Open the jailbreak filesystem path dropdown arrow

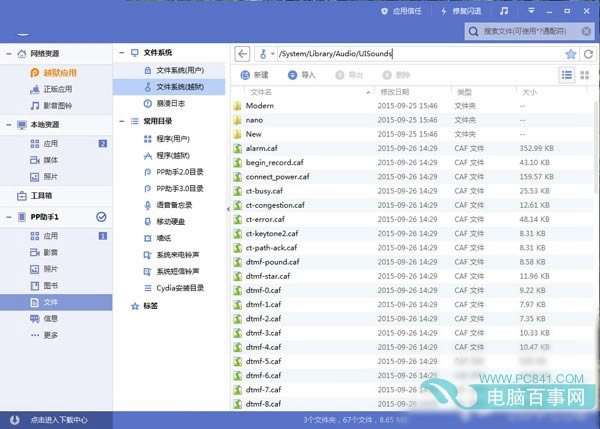(x=272, y=54)
